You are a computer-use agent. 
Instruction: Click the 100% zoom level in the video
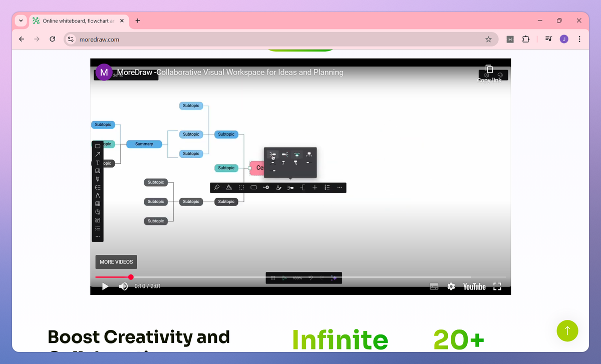(x=297, y=278)
